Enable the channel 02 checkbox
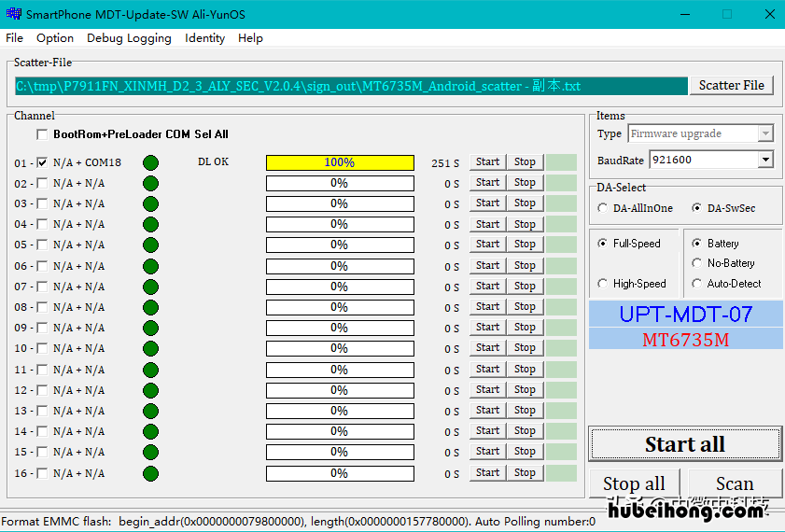785x532 pixels. 42,183
